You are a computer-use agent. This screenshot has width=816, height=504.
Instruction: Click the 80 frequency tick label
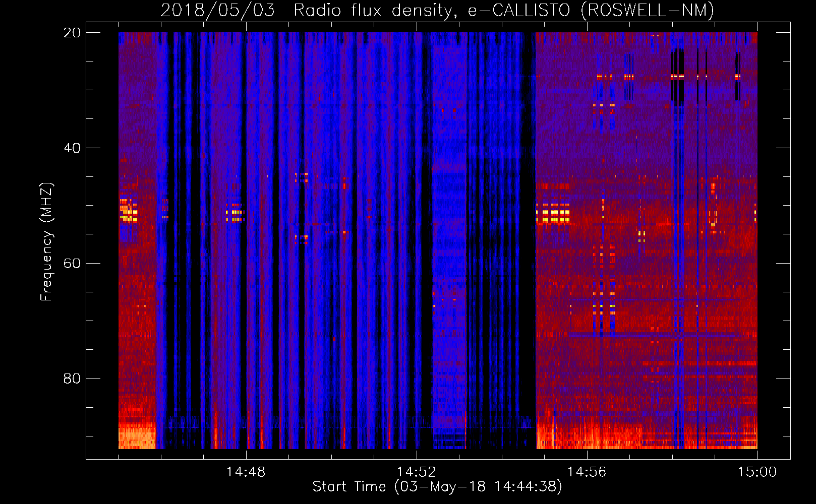72,379
